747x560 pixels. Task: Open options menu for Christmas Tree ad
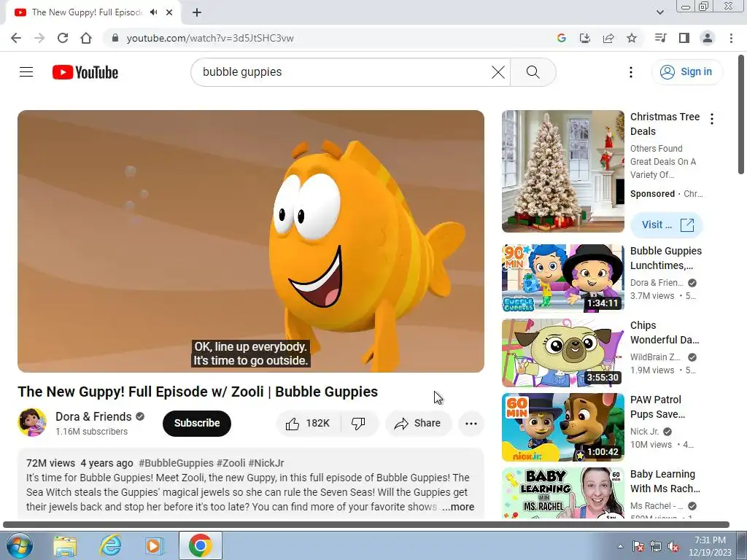pyautogui.click(x=712, y=119)
